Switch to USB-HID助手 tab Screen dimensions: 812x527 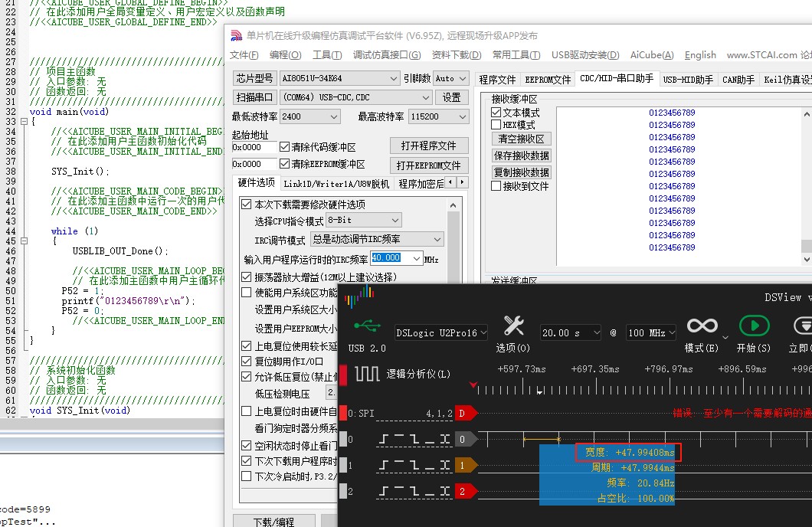688,80
